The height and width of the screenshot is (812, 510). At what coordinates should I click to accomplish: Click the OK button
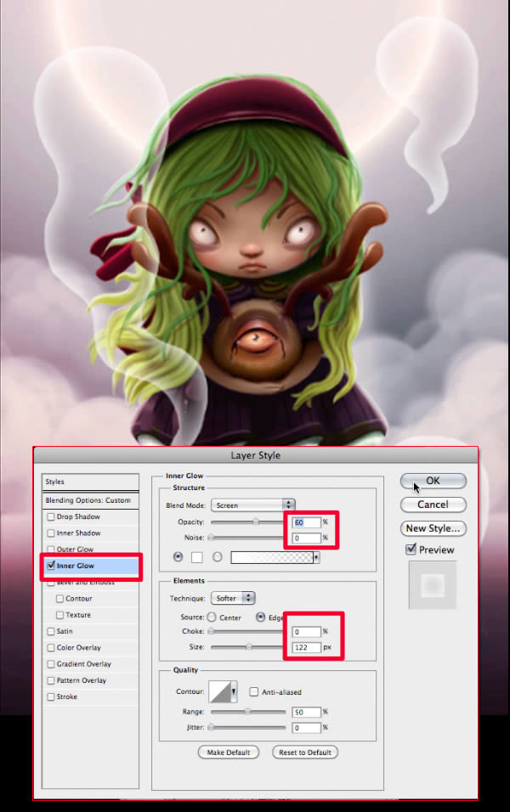pos(433,481)
